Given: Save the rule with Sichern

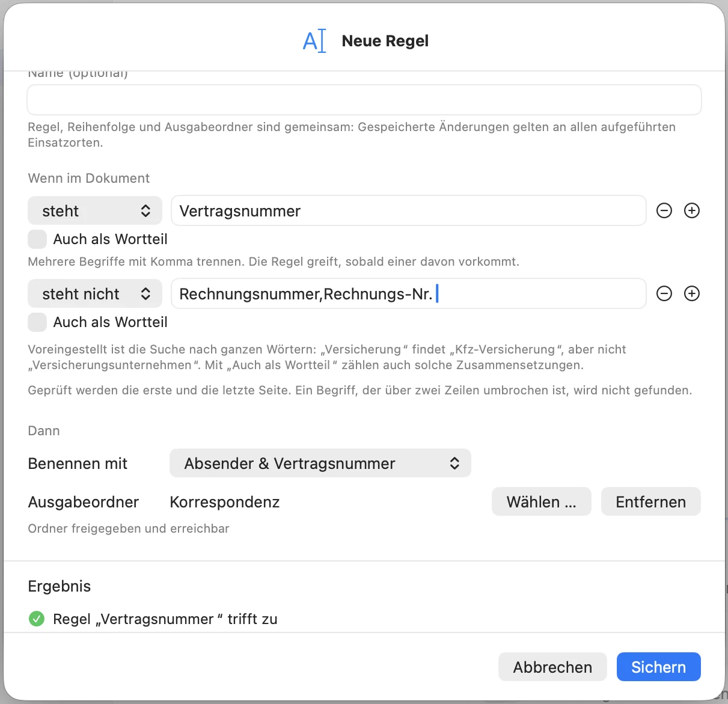Looking at the screenshot, I should point(659,667).
